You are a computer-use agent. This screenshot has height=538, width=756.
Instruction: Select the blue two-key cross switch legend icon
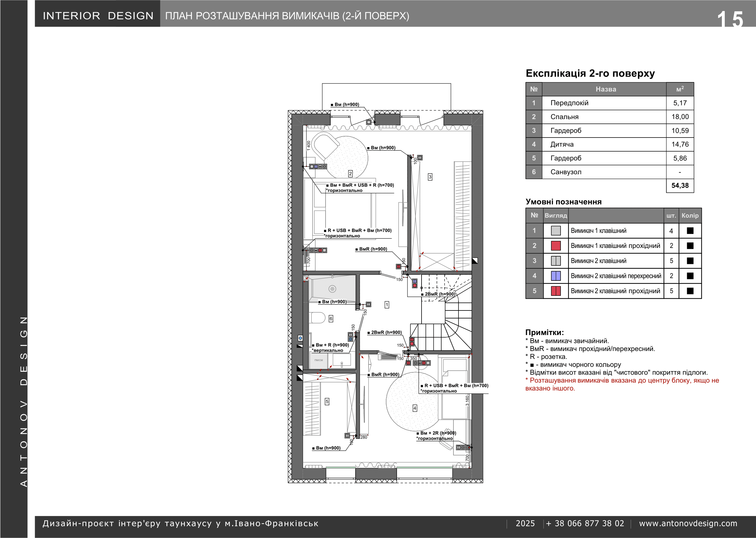[556, 276]
